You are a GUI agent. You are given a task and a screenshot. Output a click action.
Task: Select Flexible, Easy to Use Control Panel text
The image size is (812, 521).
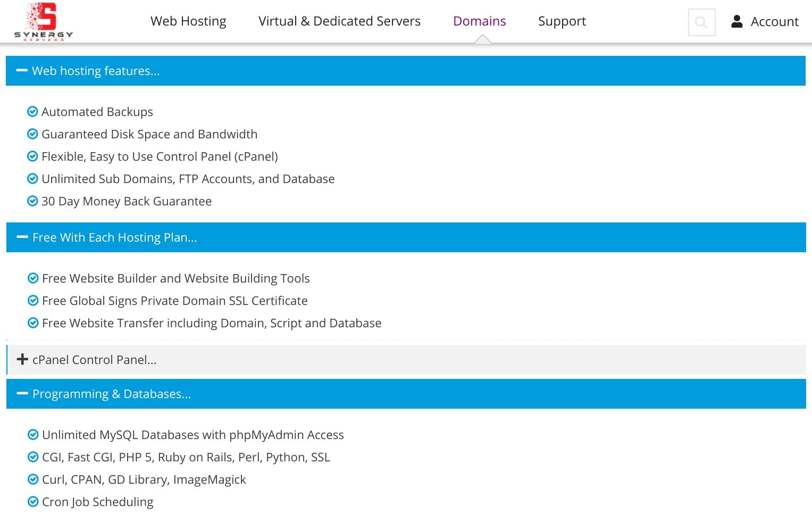tap(160, 156)
